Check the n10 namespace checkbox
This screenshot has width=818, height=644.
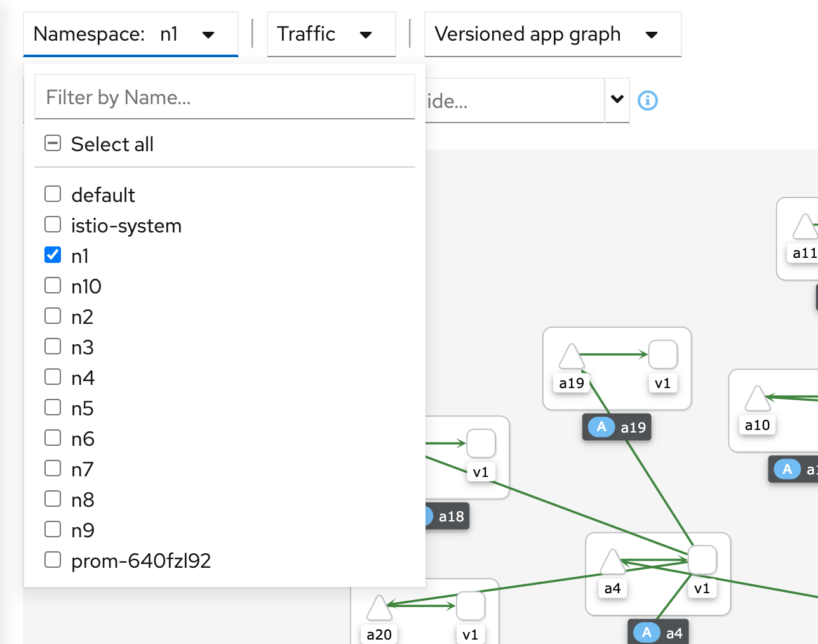click(x=53, y=285)
